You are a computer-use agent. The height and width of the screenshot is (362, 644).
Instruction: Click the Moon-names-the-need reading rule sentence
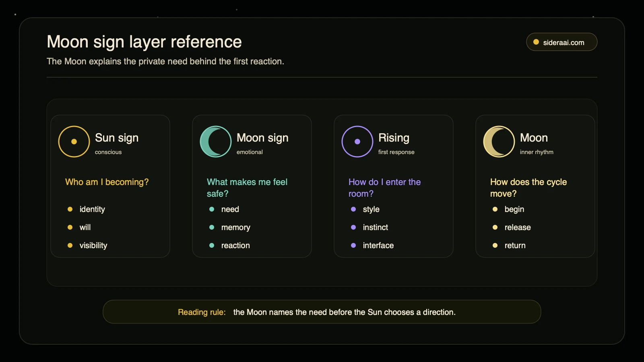click(x=345, y=312)
